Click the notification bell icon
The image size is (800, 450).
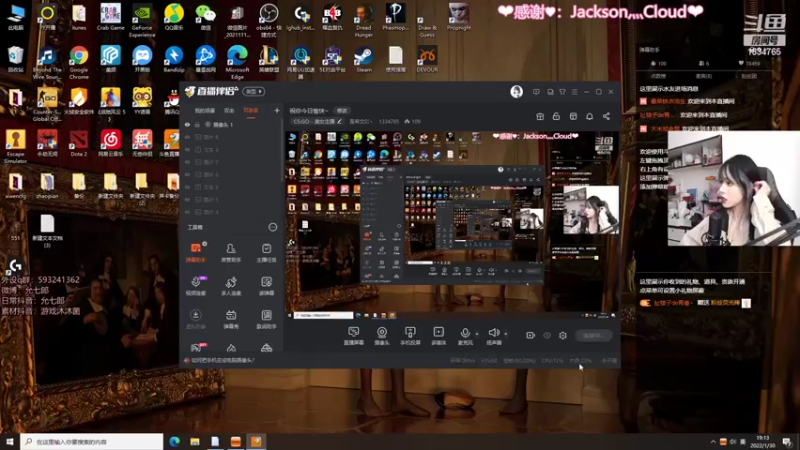click(x=589, y=116)
